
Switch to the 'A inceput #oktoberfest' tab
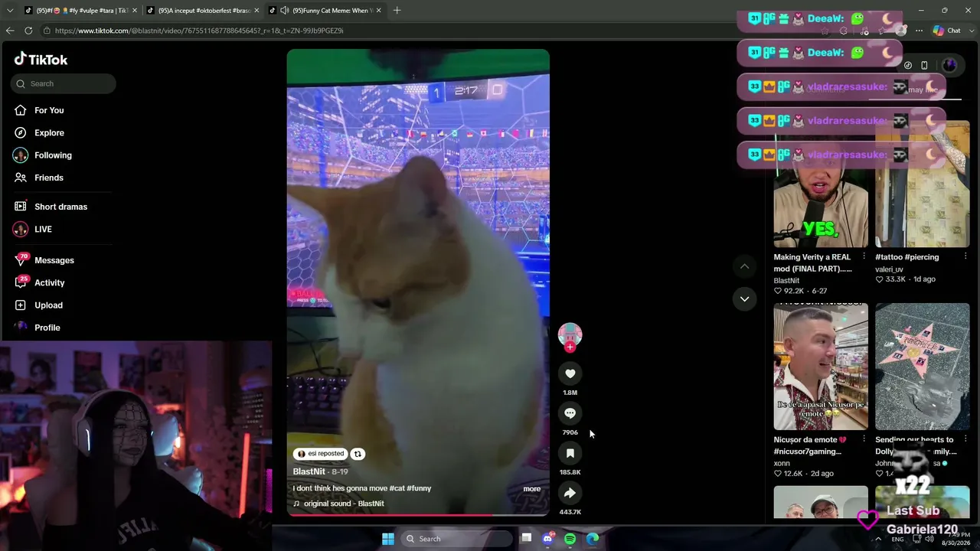tap(202, 11)
